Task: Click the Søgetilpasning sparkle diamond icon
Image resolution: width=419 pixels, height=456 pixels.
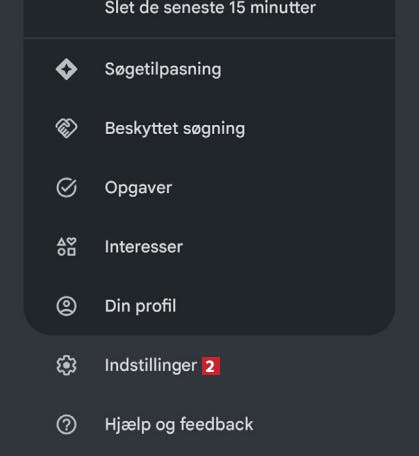Action: (67, 69)
